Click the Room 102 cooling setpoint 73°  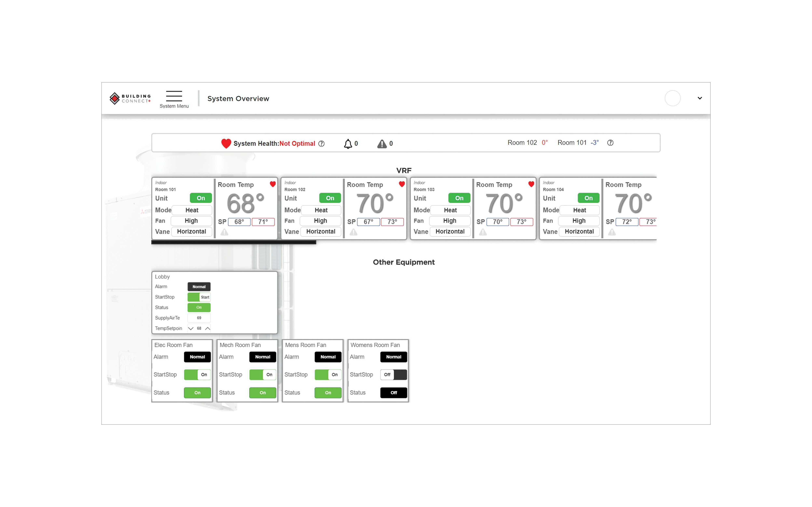point(392,222)
